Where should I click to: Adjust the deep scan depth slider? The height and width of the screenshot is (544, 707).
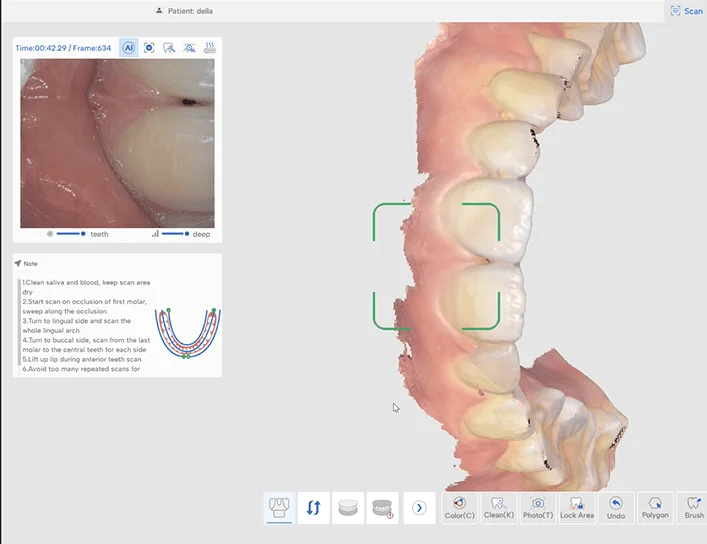tap(175, 233)
